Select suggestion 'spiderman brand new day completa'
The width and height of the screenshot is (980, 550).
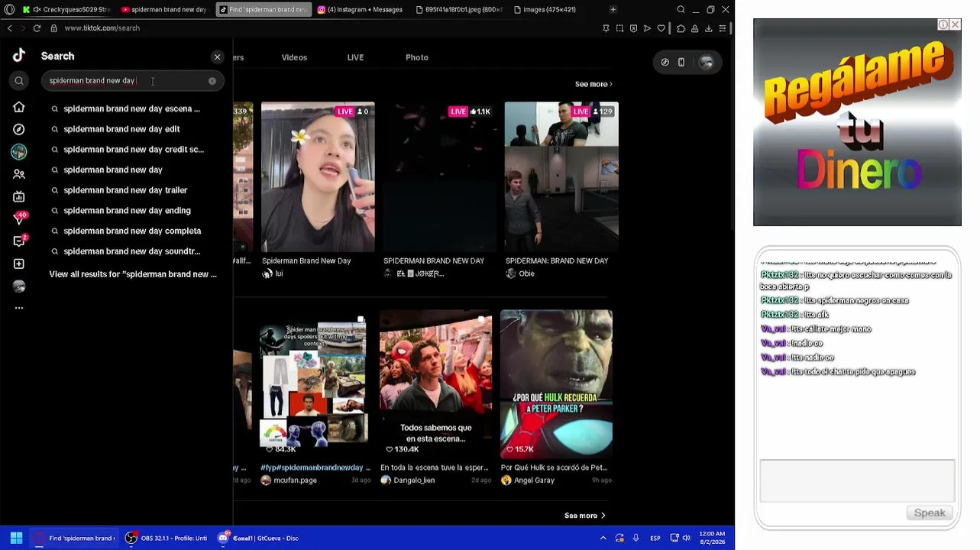click(132, 231)
